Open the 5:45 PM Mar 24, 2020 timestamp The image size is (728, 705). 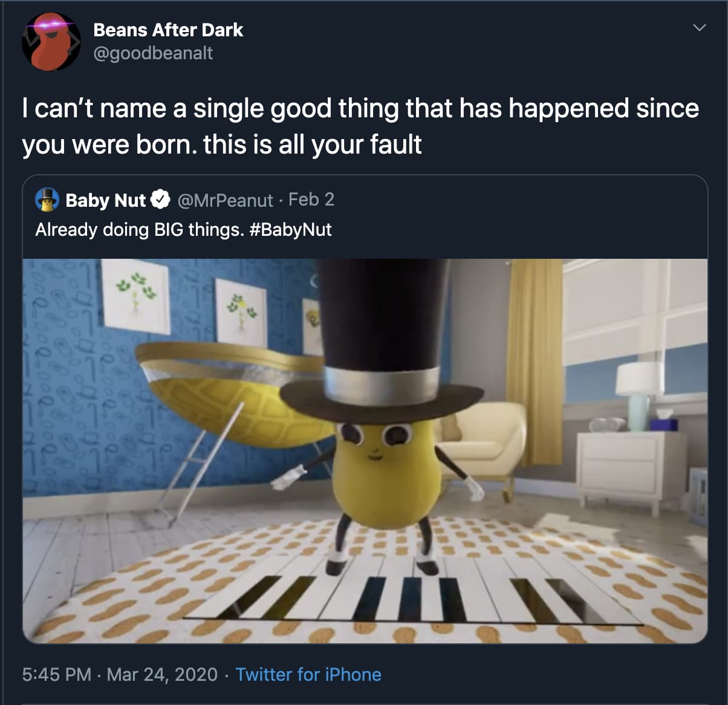tap(120, 674)
